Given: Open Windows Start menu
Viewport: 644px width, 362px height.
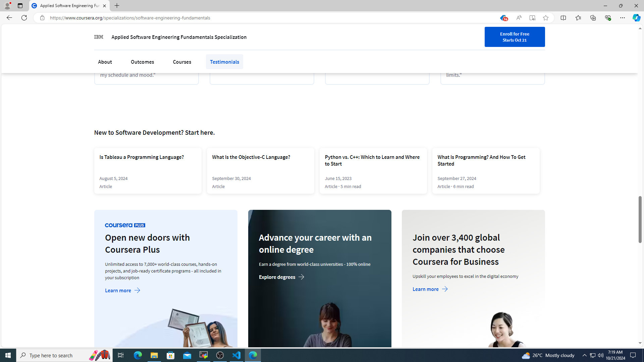Looking at the screenshot, I should point(8,355).
